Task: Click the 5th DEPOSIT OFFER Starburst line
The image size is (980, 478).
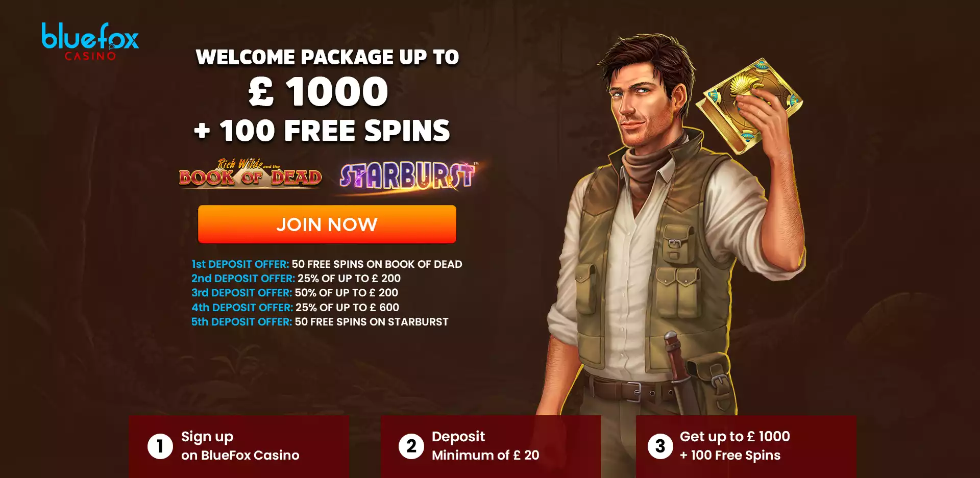Action: (320, 322)
